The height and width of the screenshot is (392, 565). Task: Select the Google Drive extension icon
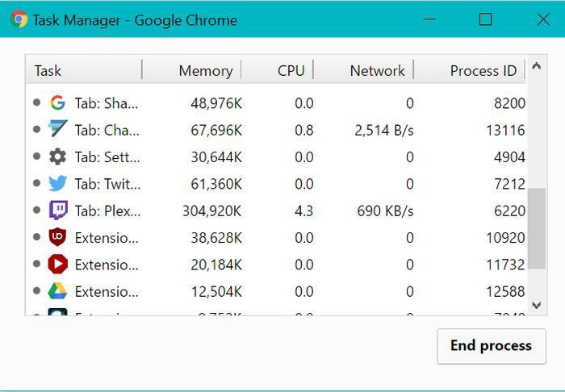click(x=57, y=291)
